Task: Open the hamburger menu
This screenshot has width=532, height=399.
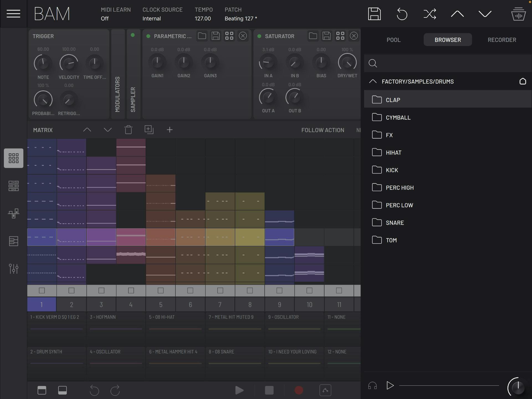Action: pyautogui.click(x=13, y=13)
